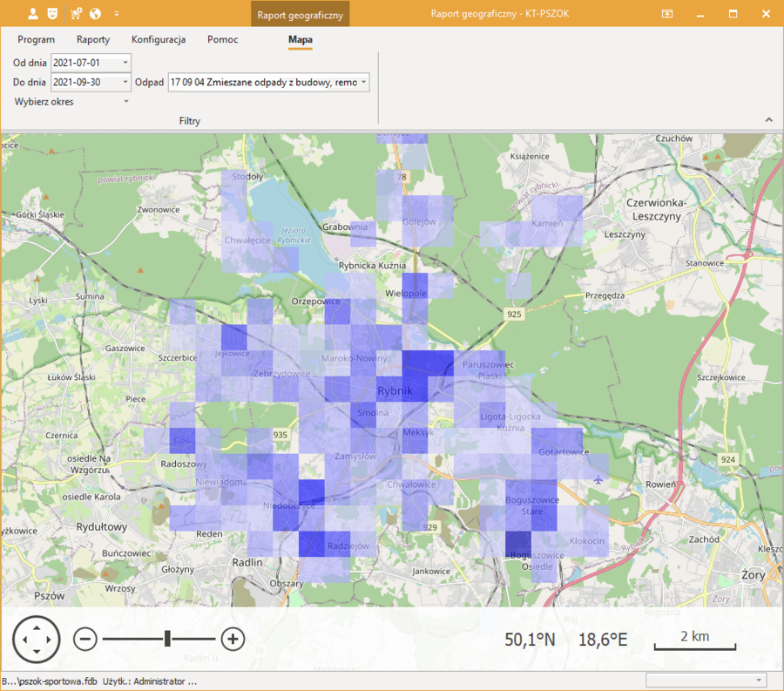784x691 pixels.
Task: Click the Radlin label on the map
Action: click(x=247, y=562)
